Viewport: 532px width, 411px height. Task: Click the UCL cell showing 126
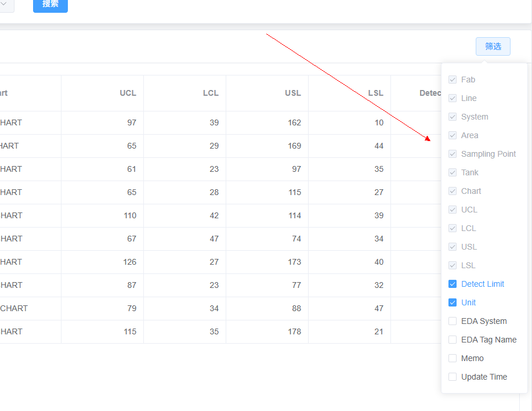(129, 262)
